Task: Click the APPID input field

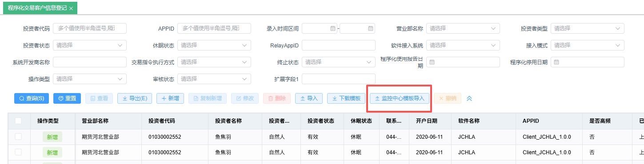Action: tap(214, 28)
